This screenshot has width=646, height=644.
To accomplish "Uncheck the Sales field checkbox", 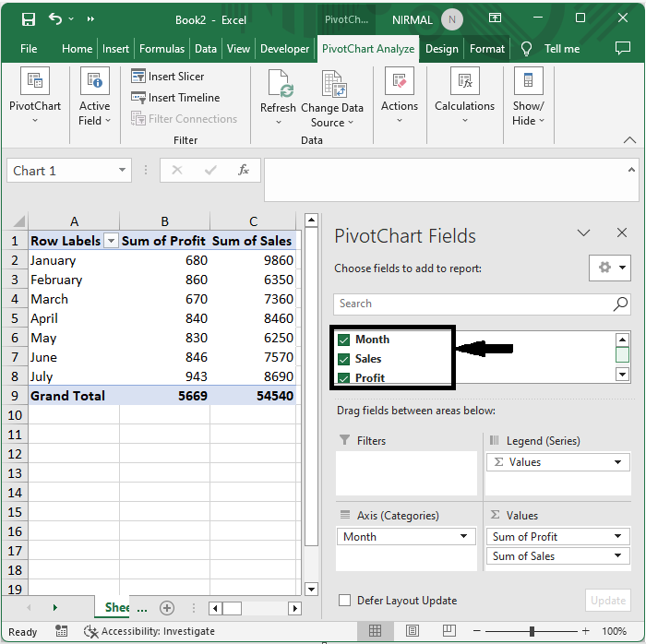I will pyautogui.click(x=343, y=359).
